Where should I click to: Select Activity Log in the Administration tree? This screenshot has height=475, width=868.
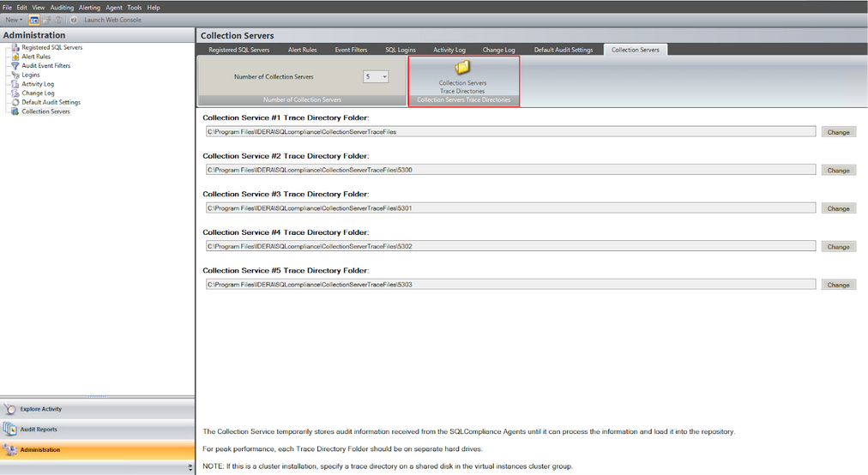point(38,84)
